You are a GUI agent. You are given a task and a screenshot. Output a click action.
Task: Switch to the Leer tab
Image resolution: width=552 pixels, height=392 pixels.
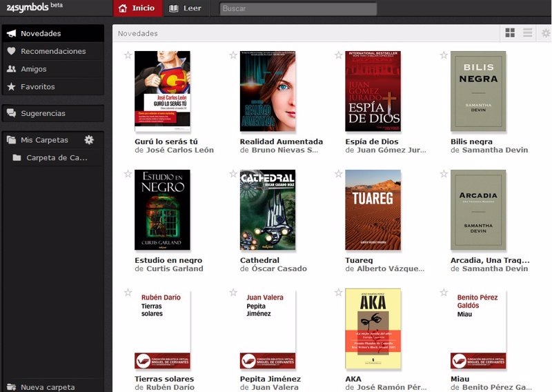[x=185, y=8]
